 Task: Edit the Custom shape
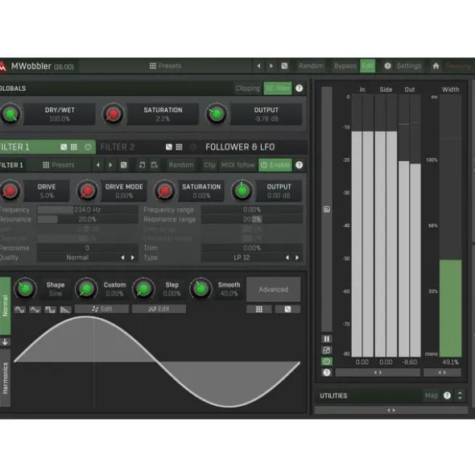(x=101, y=309)
